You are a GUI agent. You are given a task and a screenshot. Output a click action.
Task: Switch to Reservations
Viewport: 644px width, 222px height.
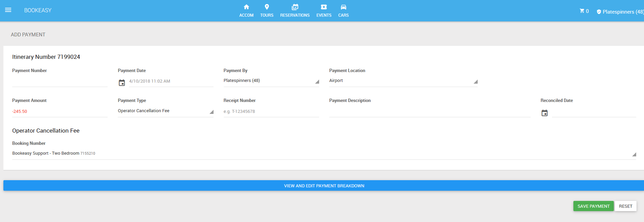(x=295, y=11)
